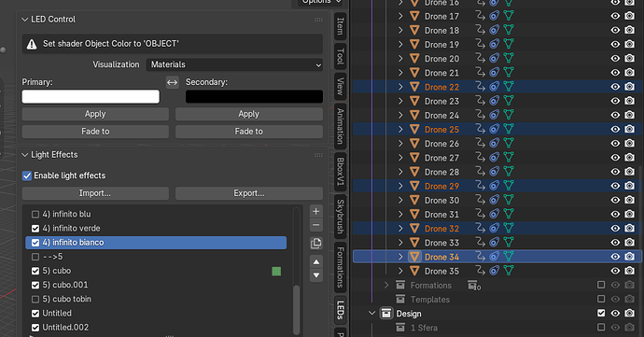644x337 pixels.
Task: Duplicate the selected light effect
Action: tap(315, 244)
